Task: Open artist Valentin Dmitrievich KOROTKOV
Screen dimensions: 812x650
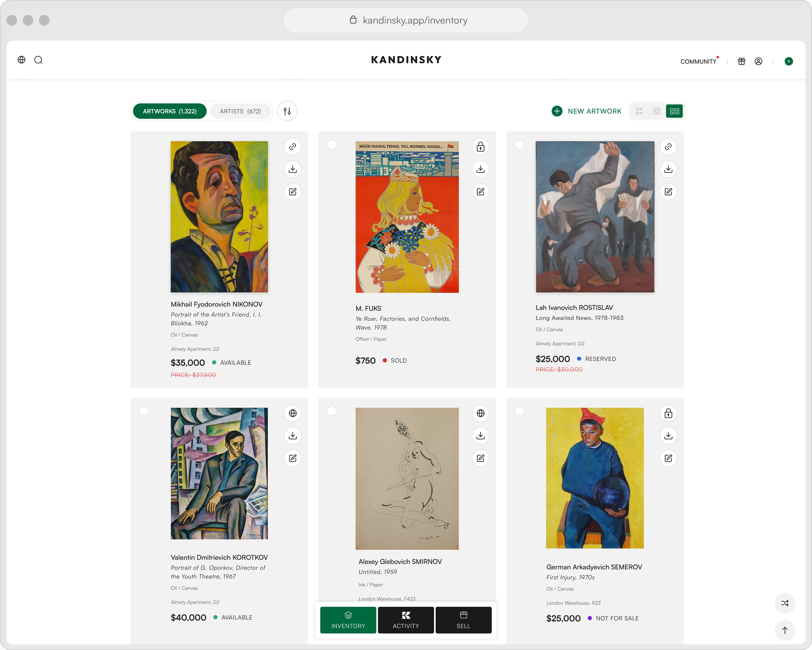Action: tap(219, 557)
